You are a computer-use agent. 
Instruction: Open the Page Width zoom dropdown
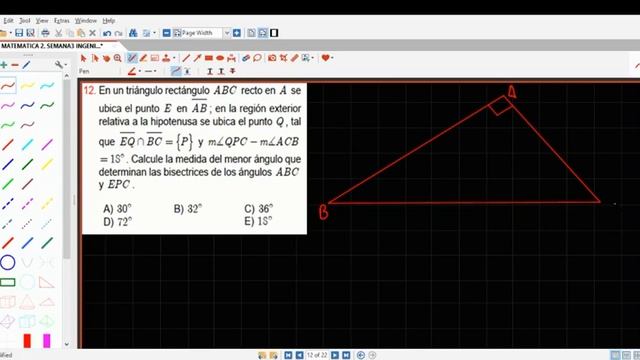coord(227,33)
